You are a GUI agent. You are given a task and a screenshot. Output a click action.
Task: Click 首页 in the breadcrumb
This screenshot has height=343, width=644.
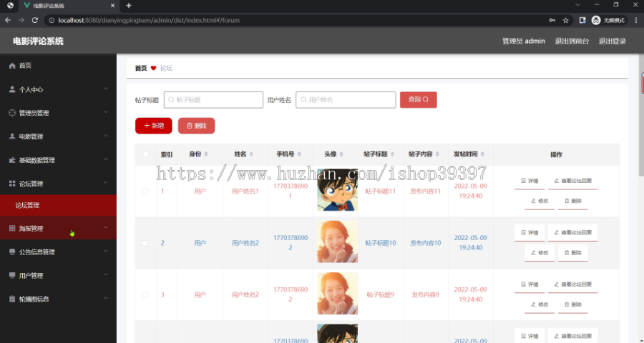point(141,68)
